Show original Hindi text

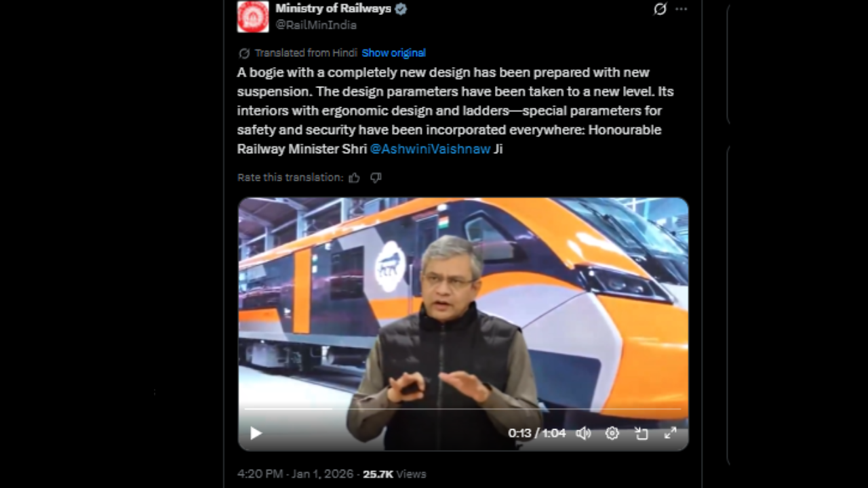coord(393,53)
